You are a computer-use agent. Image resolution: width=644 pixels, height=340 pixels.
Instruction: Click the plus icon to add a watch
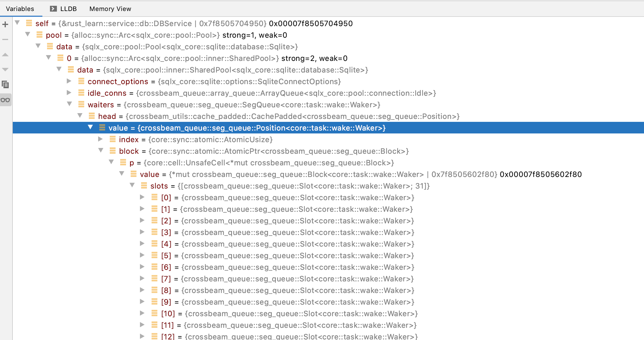click(5, 24)
